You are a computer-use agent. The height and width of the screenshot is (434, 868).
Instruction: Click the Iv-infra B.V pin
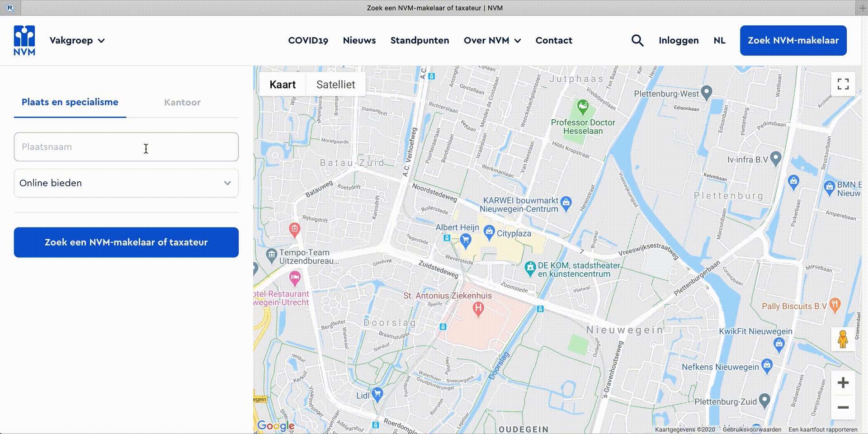(776, 158)
